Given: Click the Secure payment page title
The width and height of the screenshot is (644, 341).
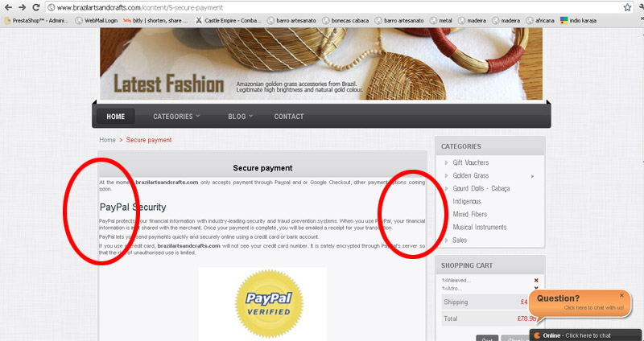Looking at the screenshot, I should click(x=263, y=168).
